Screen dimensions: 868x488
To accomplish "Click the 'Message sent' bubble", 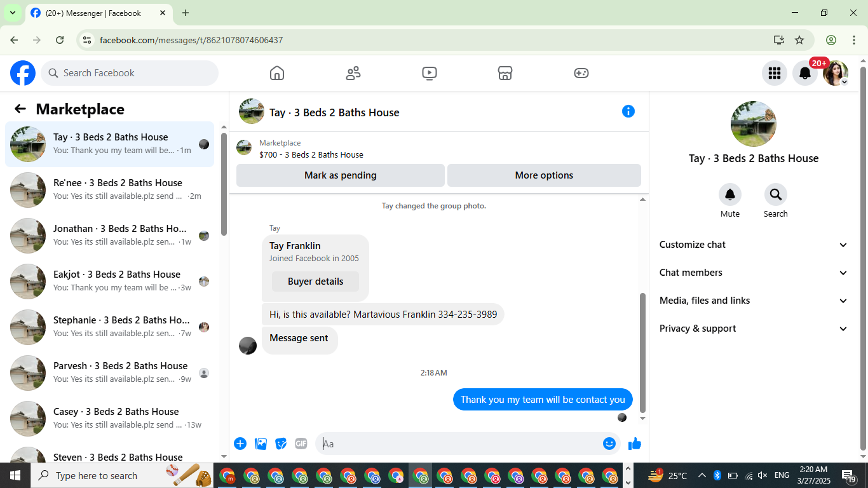I will tap(299, 341).
